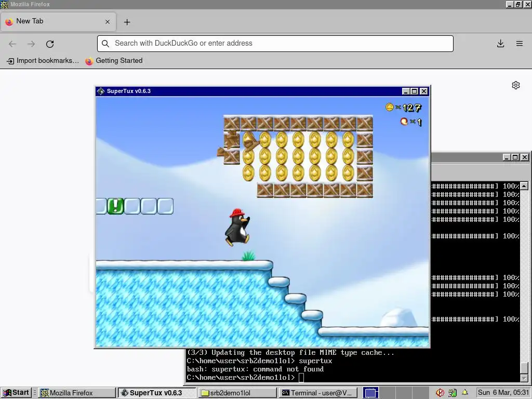Click the terminal prompt cursor line
The height and width of the screenshot is (399, 532).
pyautogui.click(x=245, y=377)
